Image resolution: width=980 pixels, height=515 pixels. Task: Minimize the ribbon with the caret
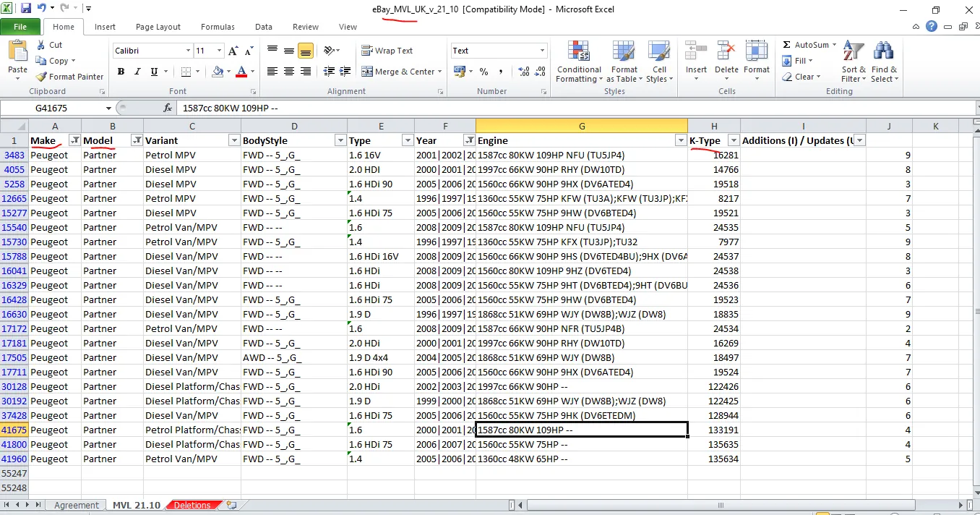click(x=916, y=27)
